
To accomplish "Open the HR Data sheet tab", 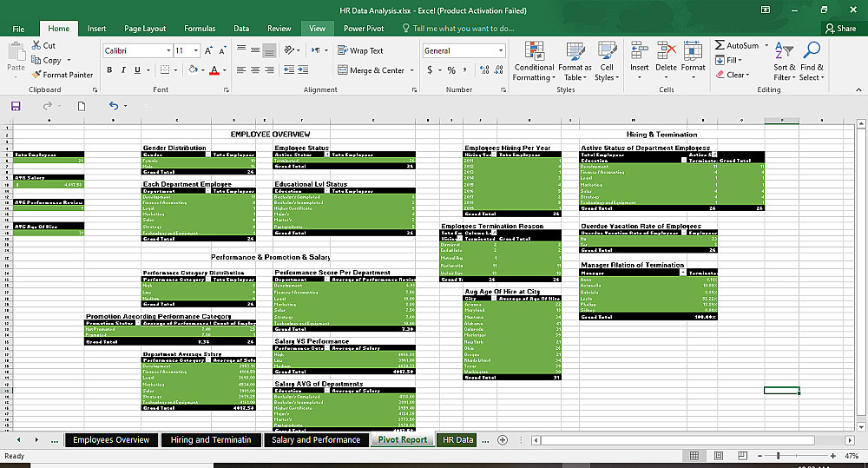I will (x=457, y=439).
